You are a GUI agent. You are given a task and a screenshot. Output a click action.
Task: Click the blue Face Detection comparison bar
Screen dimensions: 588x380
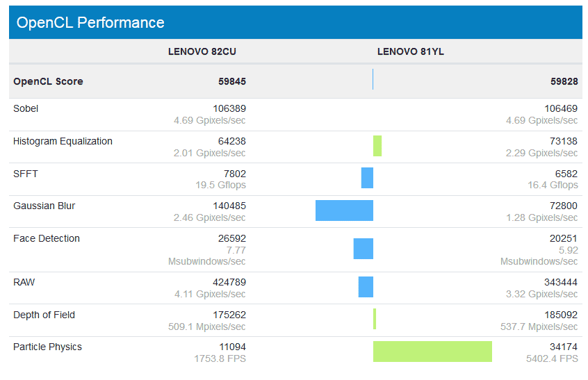(x=364, y=249)
